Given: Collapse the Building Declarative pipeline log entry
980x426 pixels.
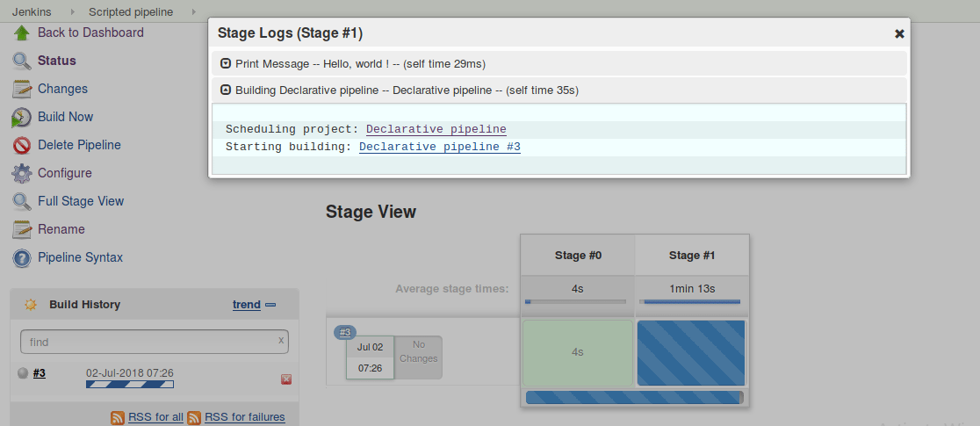Looking at the screenshot, I should (226, 90).
